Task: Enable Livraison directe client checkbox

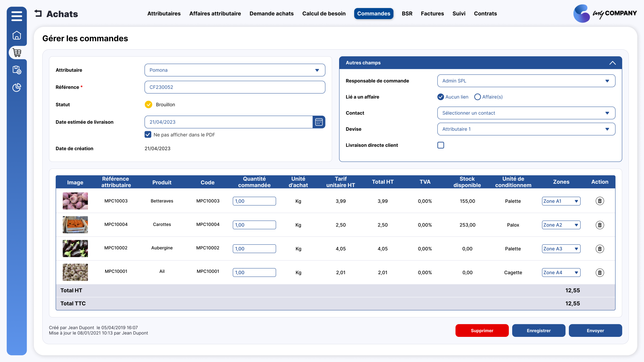Action: pyautogui.click(x=441, y=145)
